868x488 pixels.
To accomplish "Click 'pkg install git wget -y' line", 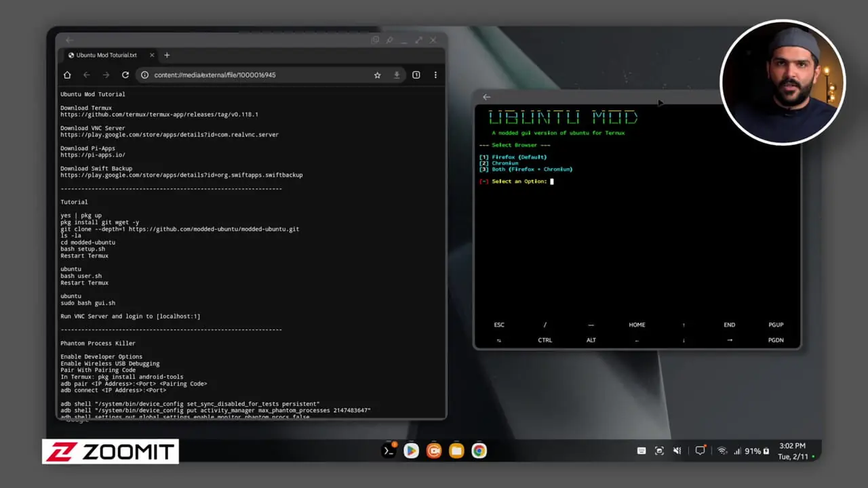I will (x=100, y=222).
